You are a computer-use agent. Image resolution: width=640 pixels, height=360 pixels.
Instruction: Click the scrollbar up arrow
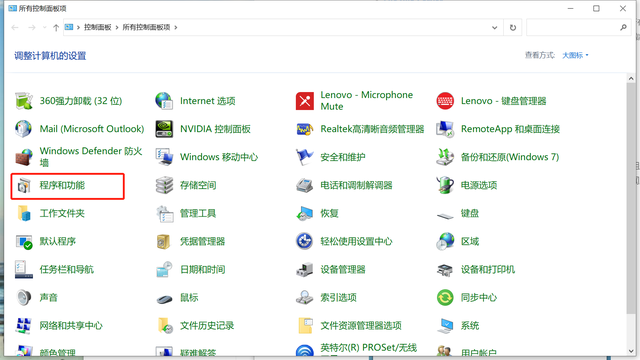point(631,78)
